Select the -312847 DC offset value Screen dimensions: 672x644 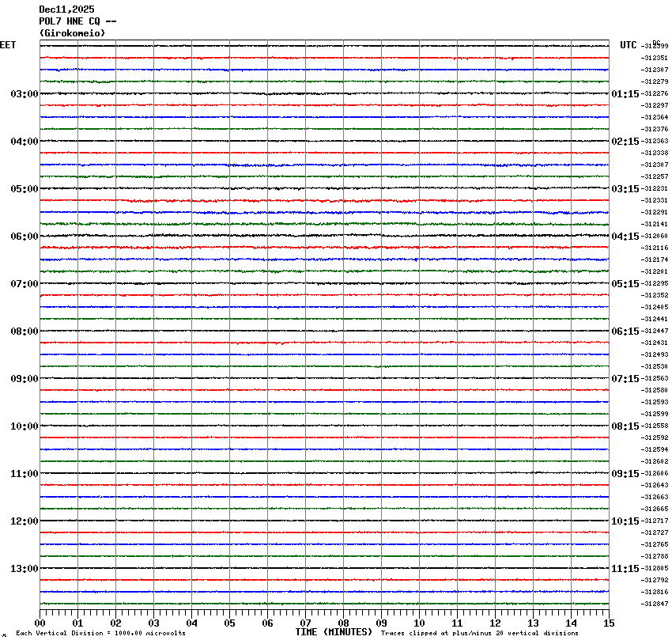(x=655, y=604)
